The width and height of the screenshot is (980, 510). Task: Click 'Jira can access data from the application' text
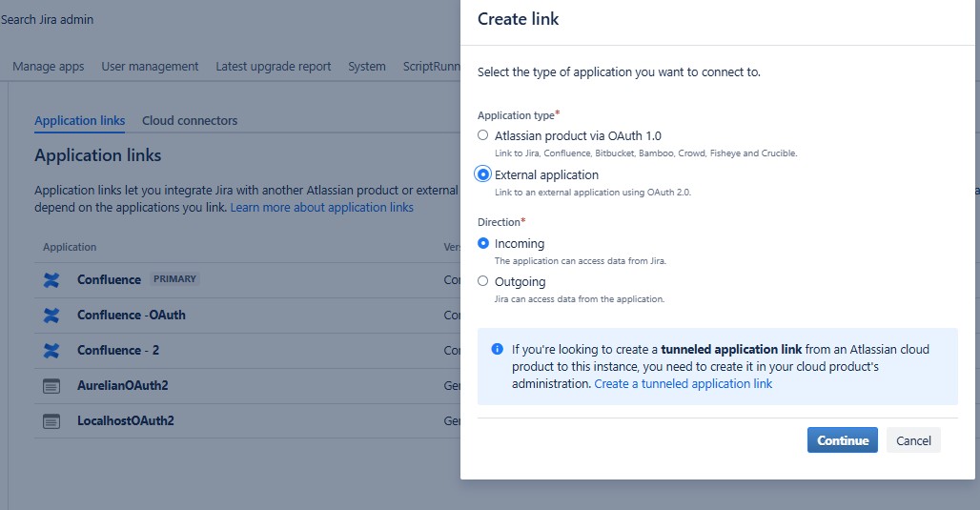click(x=580, y=298)
